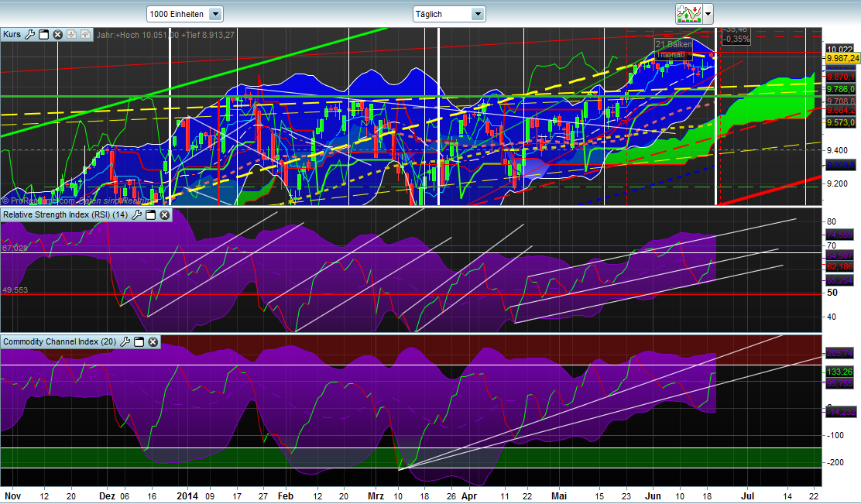
Task: Detach the Commodity Channel Index panel
Action: (139, 341)
